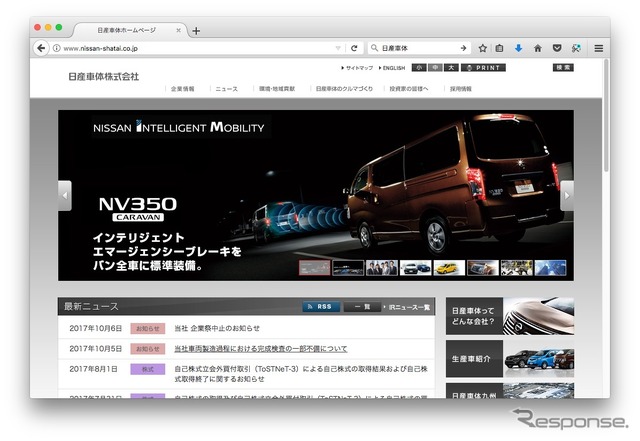Screen dimensions: 640x441
Task: Click the 検索 button
Action: pos(563,67)
